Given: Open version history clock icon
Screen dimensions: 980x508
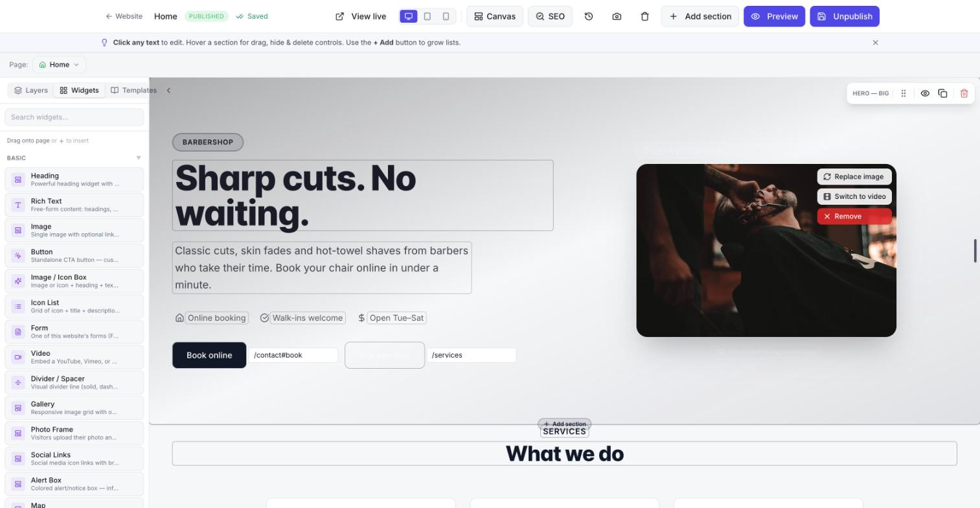Looking at the screenshot, I should point(589,16).
